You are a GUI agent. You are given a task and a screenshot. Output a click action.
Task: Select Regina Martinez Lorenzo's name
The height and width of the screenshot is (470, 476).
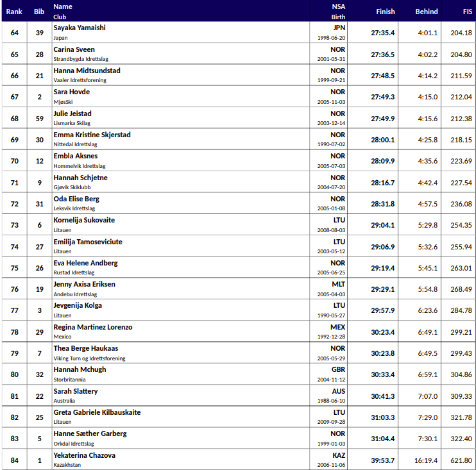(92, 327)
